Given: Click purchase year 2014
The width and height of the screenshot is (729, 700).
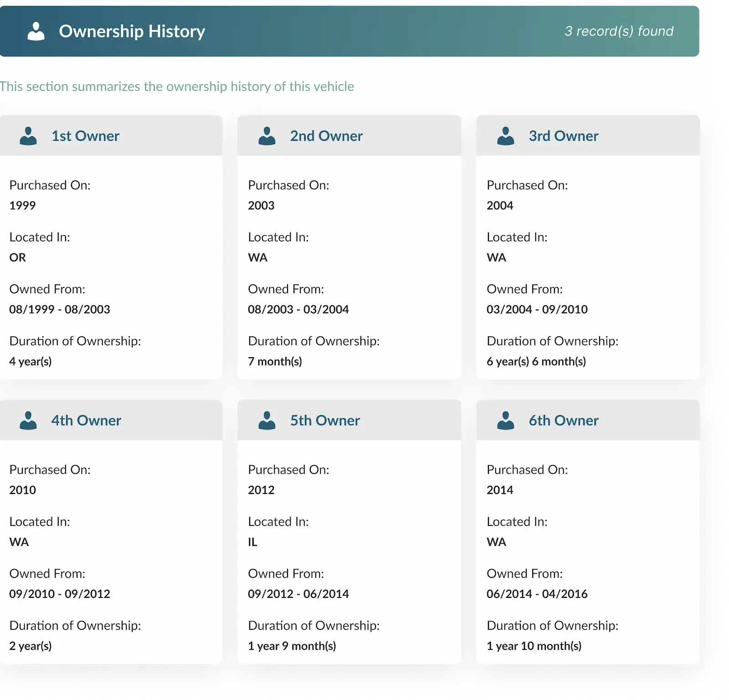Looking at the screenshot, I should [x=500, y=490].
